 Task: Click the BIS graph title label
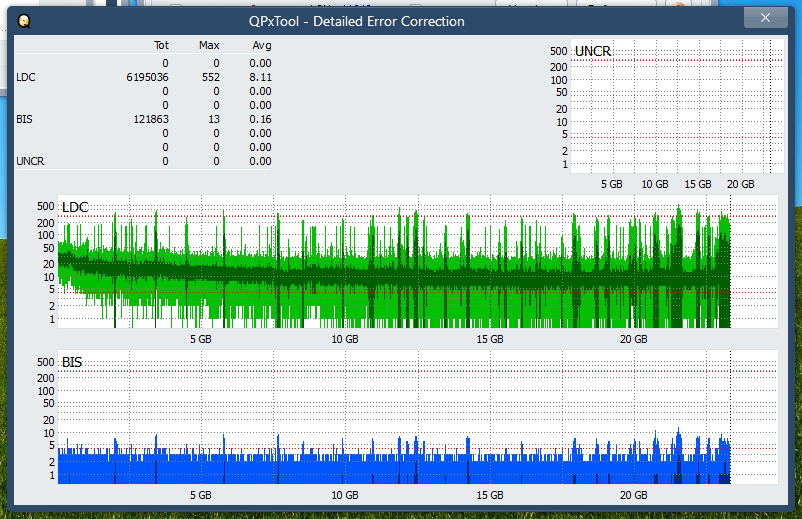tap(72, 362)
